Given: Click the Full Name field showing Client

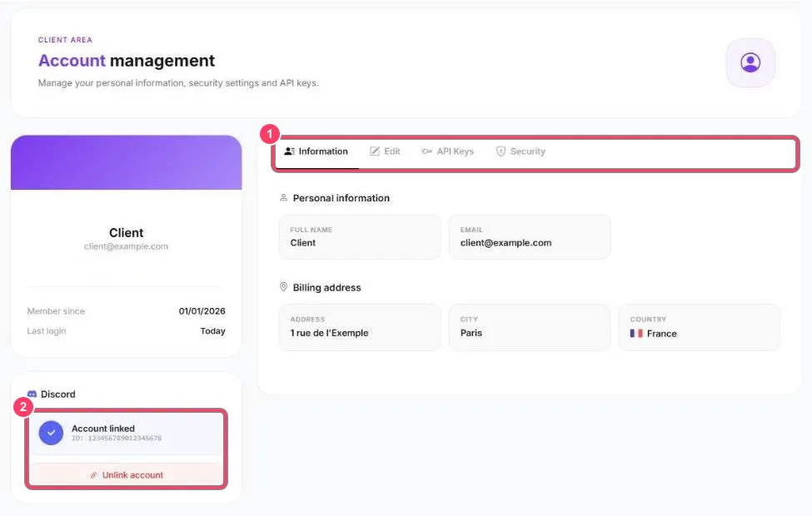Looking at the screenshot, I should (360, 237).
